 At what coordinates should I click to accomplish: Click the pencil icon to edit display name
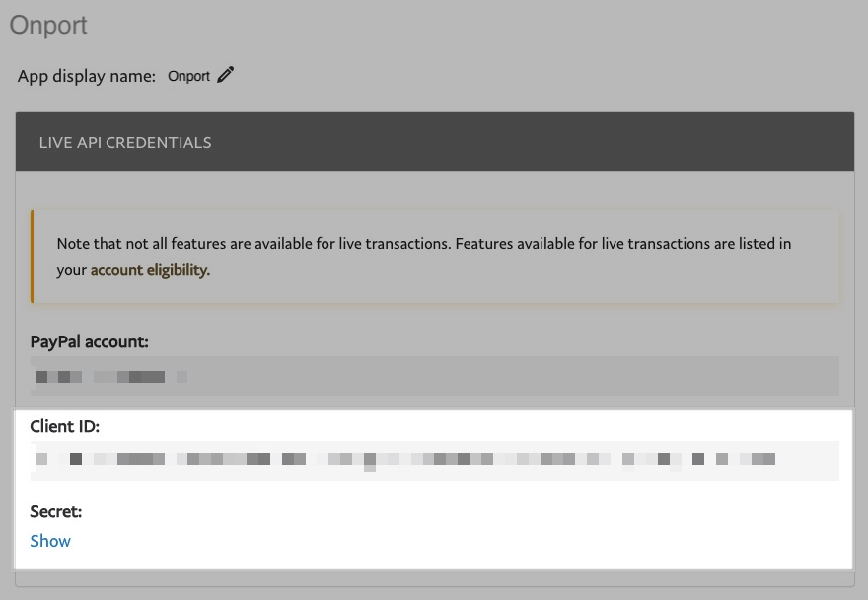coord(226,75)
